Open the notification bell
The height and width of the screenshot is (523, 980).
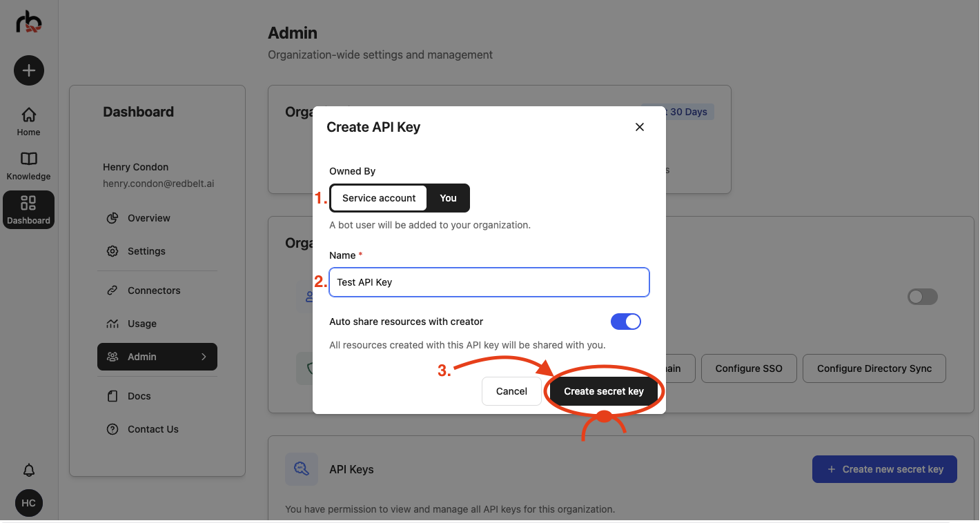tap(28, 470)
